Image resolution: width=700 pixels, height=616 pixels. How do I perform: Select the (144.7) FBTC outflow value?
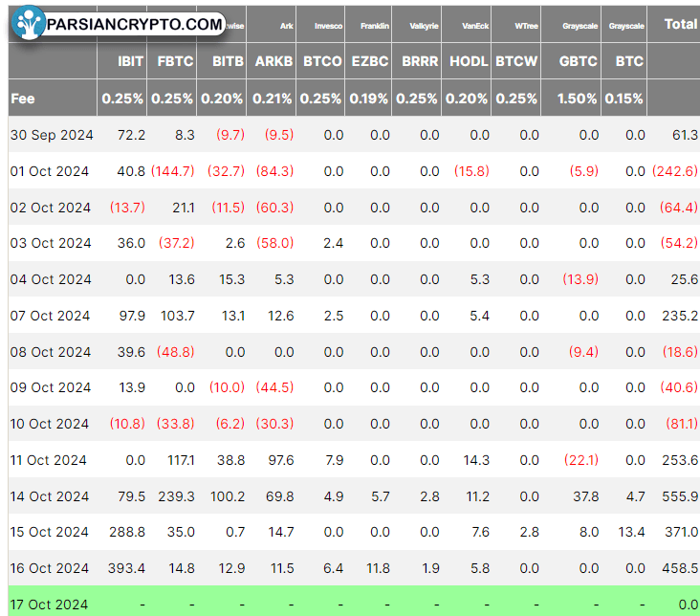click(173, 171)
